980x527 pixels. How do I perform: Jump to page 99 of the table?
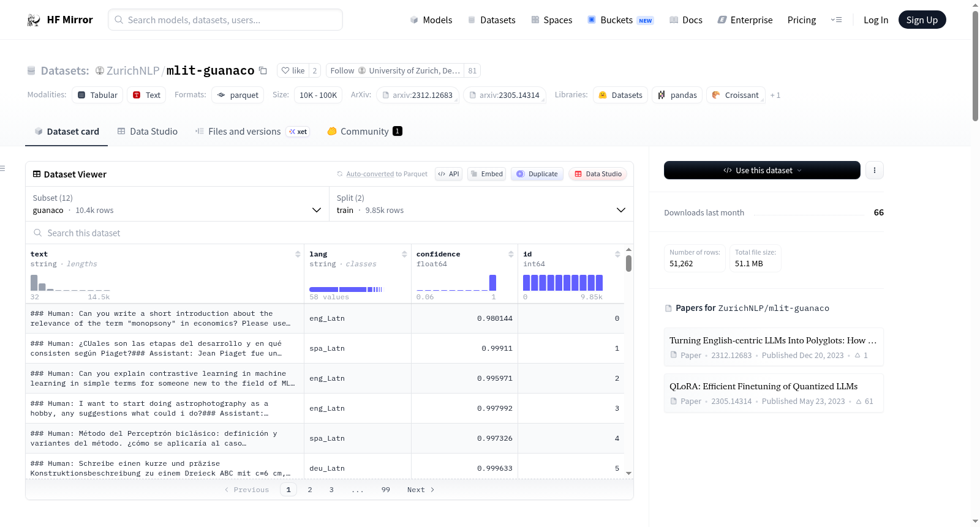click(x=386, y=490)
